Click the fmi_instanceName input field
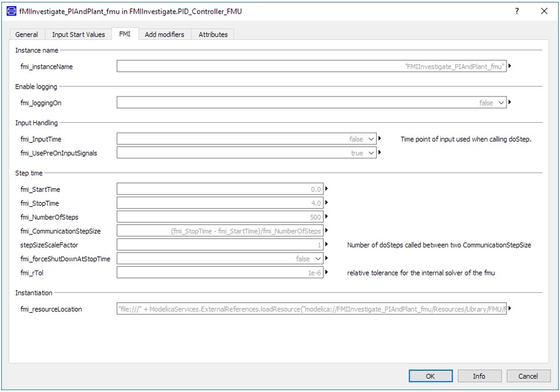 [311, 66]
